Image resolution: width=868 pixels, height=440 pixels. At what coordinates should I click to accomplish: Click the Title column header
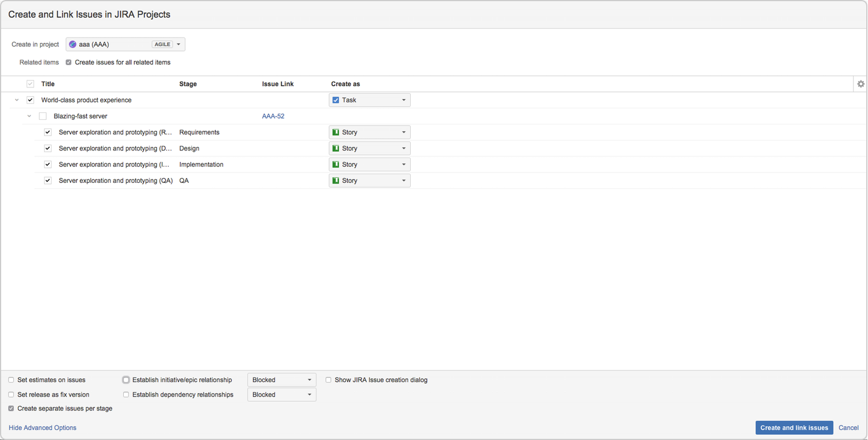point(48,84)
